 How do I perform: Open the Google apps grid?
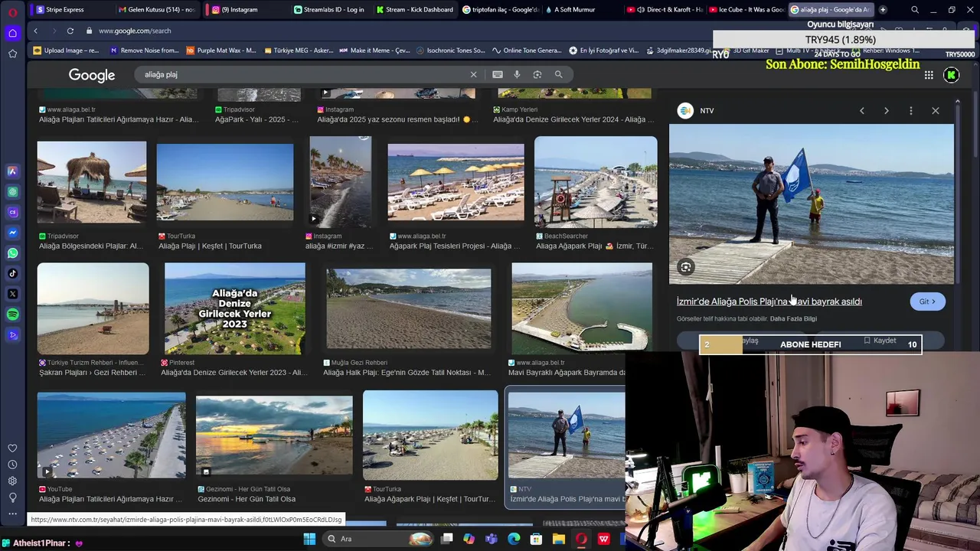click(x=929, y=75)
